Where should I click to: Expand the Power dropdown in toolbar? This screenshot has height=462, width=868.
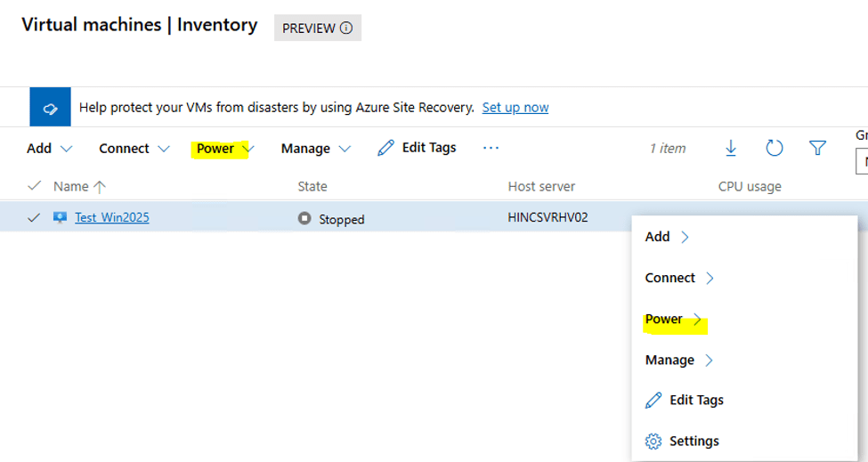click(224, 149)
